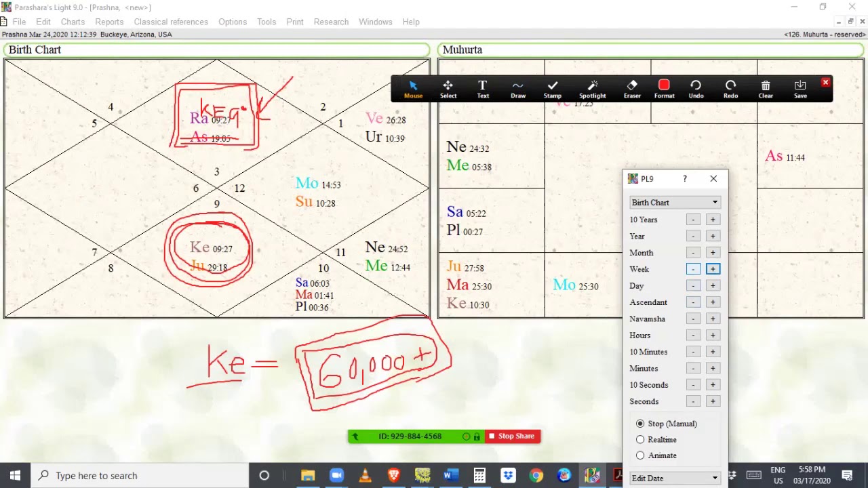Select the Eraser tool
The height and width of the screenshot is (488, 868).
pyautogui.click(x=632, y=89)
